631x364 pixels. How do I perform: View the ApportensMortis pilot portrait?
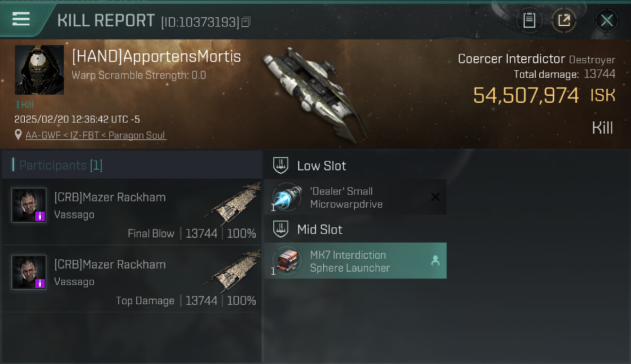tap(39, 70)
